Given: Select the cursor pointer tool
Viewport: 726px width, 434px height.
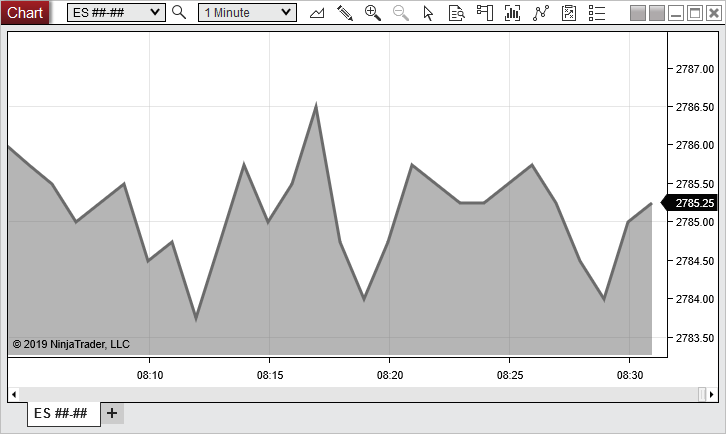Looking at the screenshot, I should tap(429, 13).
